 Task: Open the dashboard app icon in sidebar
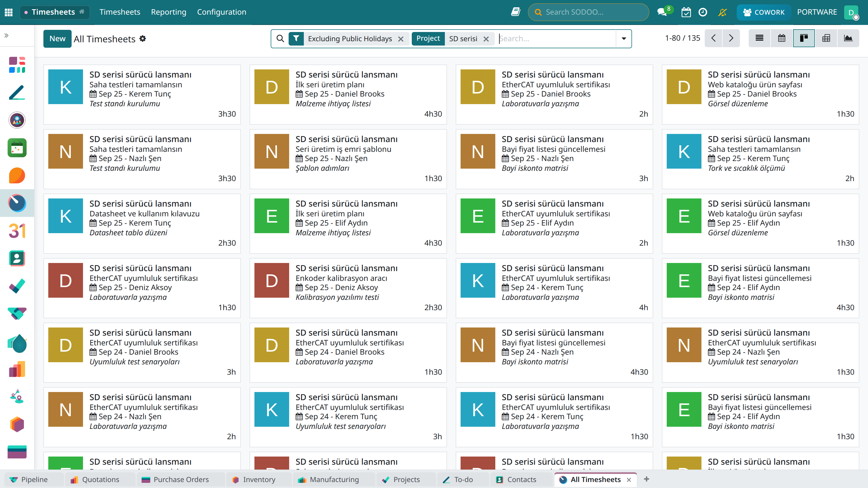coord(17,65)
